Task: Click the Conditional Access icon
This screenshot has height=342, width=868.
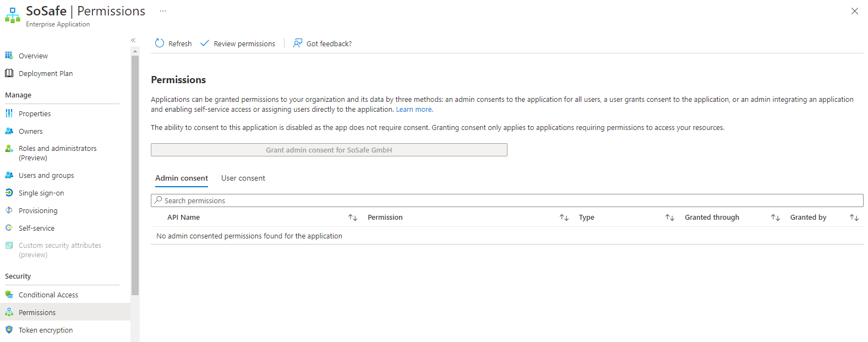Action: (x=9, y=295)
